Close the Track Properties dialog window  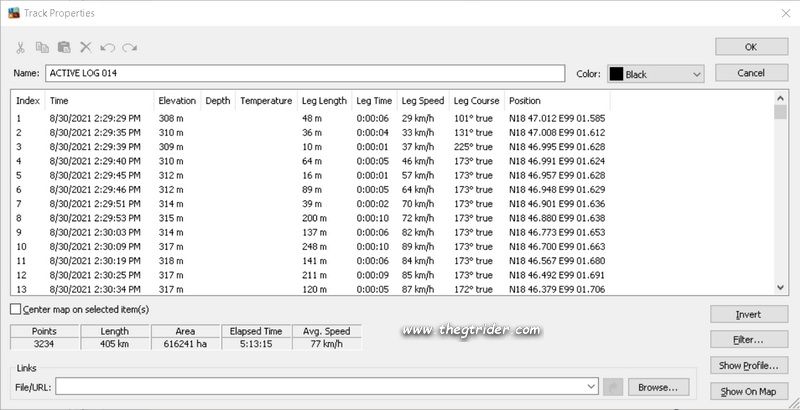pyautogui.click(x=781, y=13)
